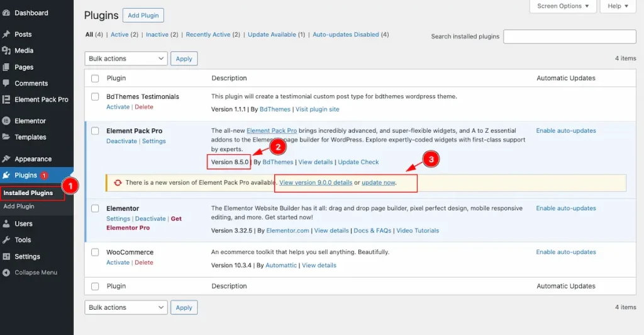This screenshot has height=335, width=644.
Task: Click the Posts pushpin icon
Action: [x=6, y=34]
